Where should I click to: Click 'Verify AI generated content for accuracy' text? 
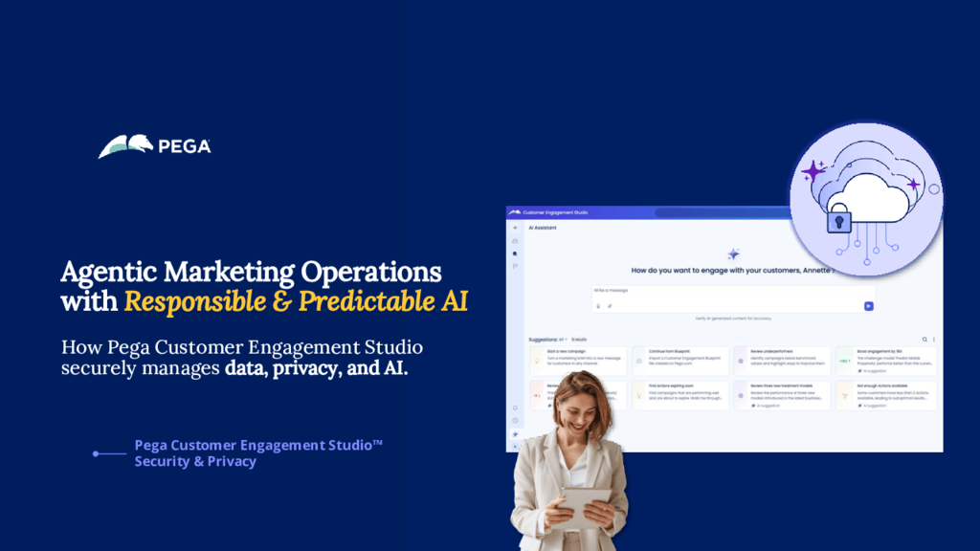click(733, 319)
